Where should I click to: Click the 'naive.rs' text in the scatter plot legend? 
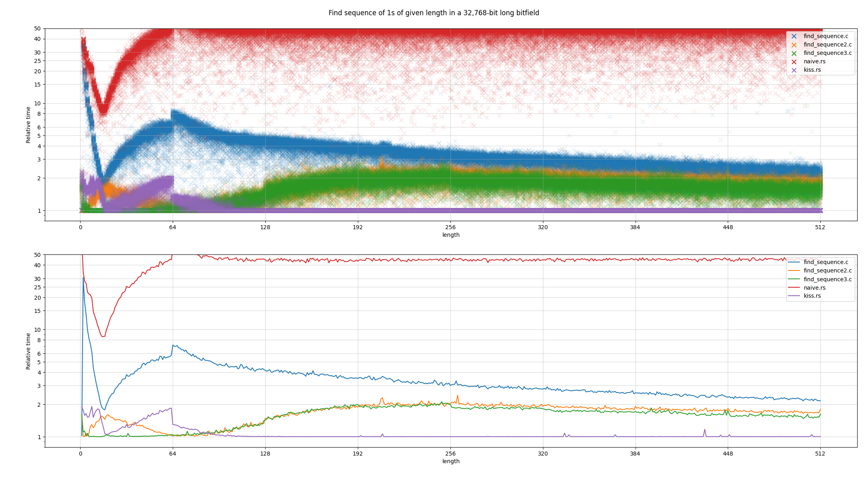click(x=814, y=61)
